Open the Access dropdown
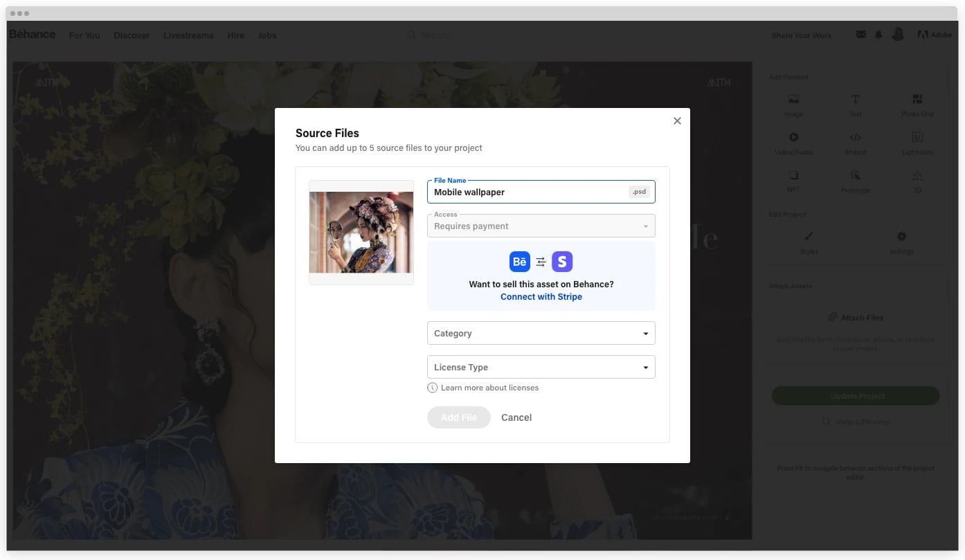This screenshot has width=965, height=560. 541,226
